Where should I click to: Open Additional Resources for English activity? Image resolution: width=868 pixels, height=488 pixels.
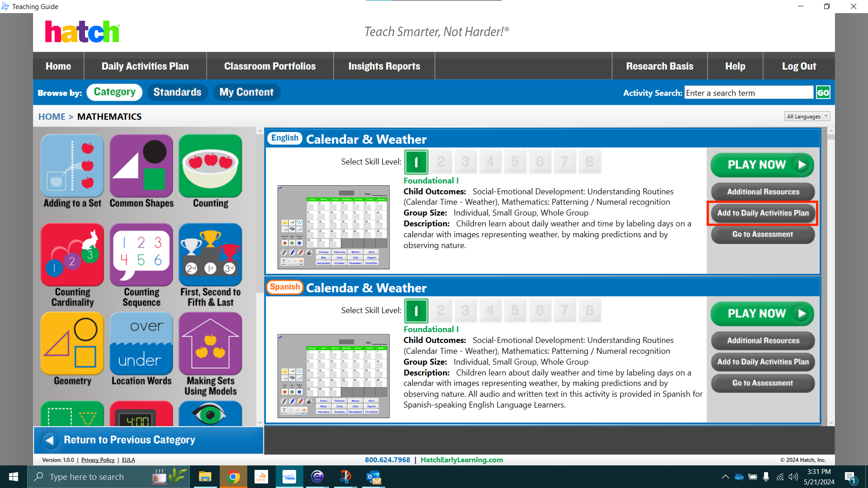point(763,192)
